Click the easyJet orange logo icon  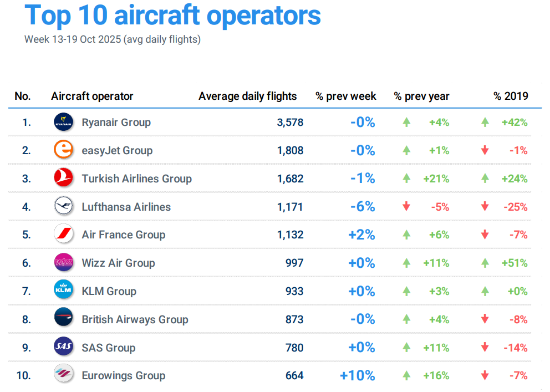[x=63, y=150]
